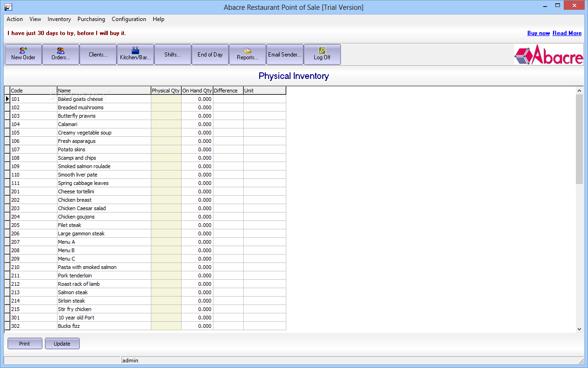Select the 'Pork tenderloin' cell
The width and height of the screenshot is (588, 368).
pyautogui.click(x=104, y=276)
